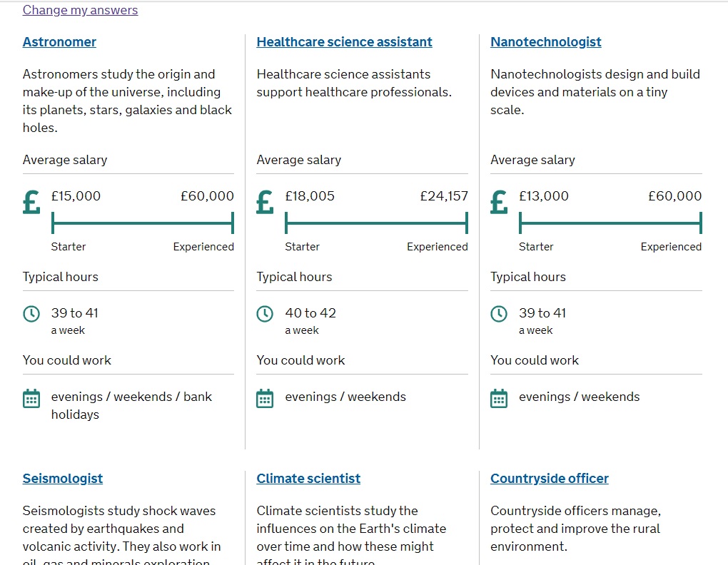The image size is (728, 565).
Task: Follow the Seismologist link
Action: click(x=63, y=478)
